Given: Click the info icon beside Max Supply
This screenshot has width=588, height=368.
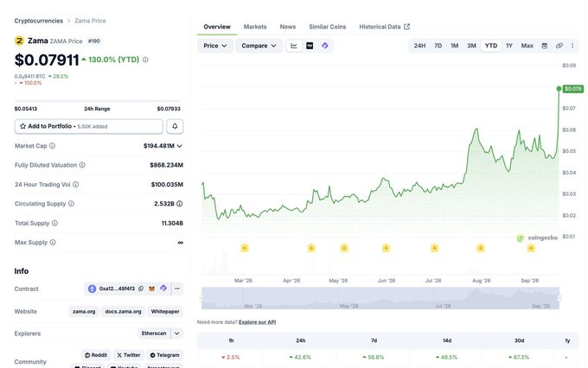Looking at the screenshot, I should [53, 243].
